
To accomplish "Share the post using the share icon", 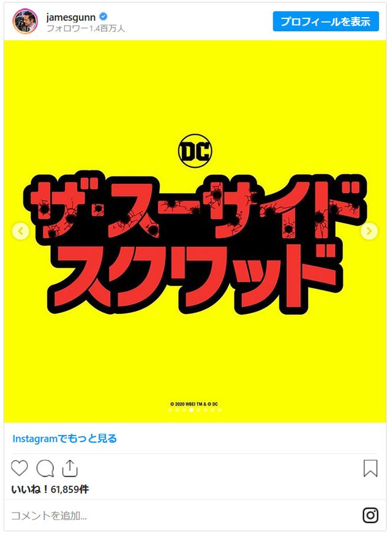I will coord(70,469).
